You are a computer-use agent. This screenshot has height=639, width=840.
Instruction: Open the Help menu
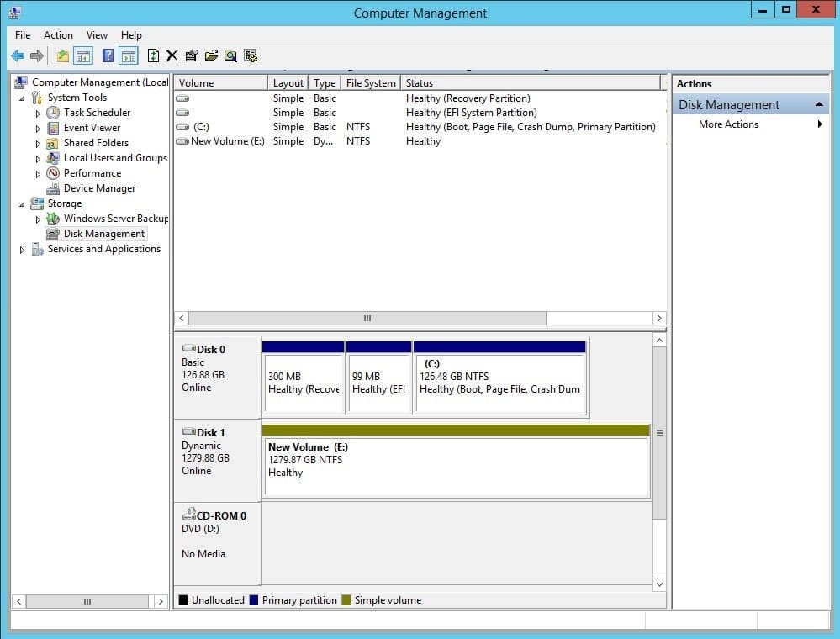[x=131, y=35]
